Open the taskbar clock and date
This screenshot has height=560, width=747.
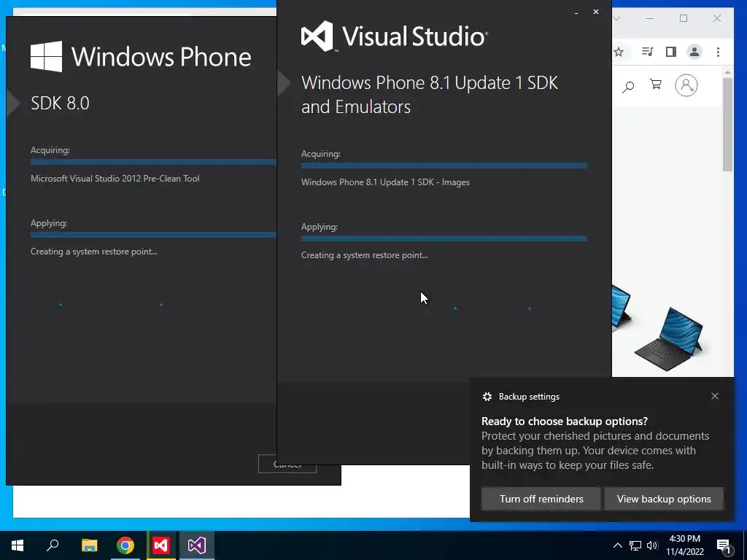[684, 545]
